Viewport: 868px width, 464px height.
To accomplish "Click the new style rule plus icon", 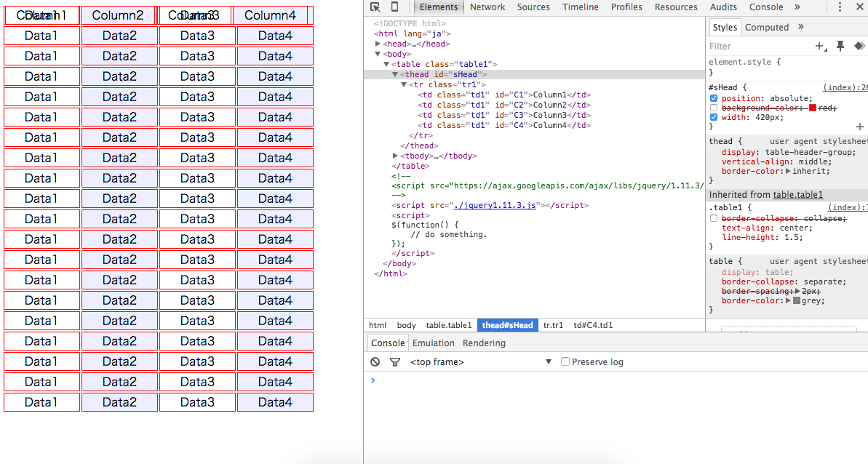I will click(x=821, y=46).
